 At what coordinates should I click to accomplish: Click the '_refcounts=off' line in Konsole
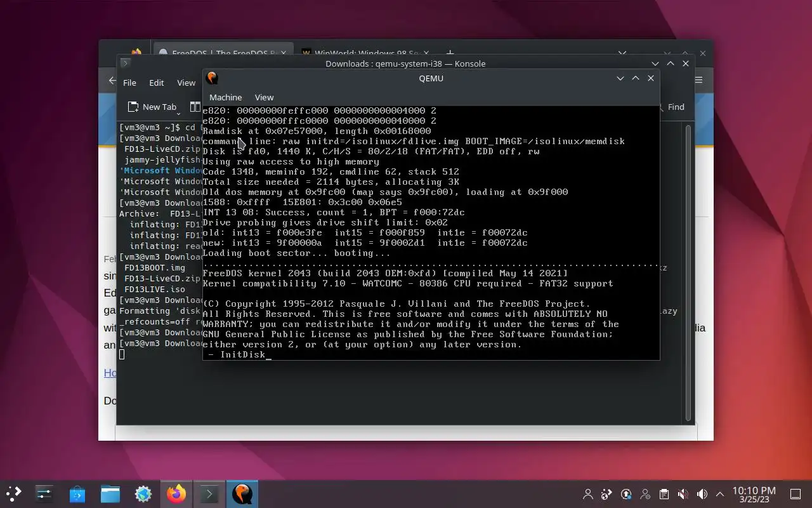(160, 321)
